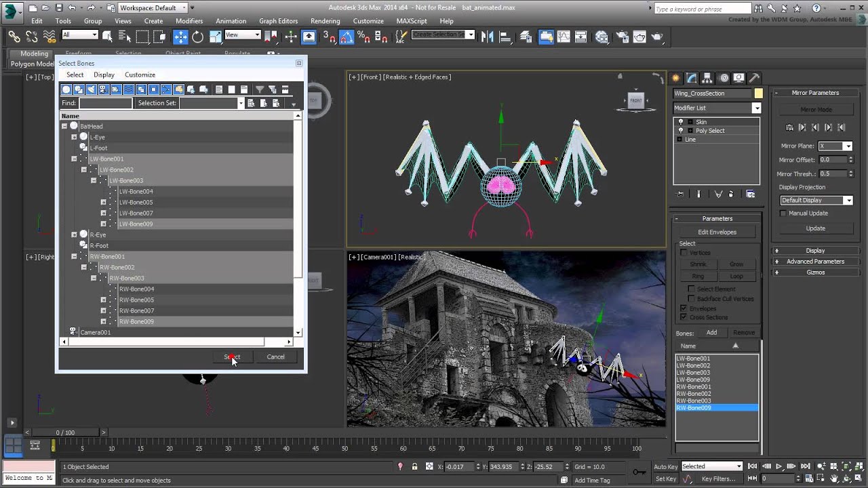Toggle Backface Cull Vertices checkbox
This screenshot has height=488, width=868.
point(692,298)
